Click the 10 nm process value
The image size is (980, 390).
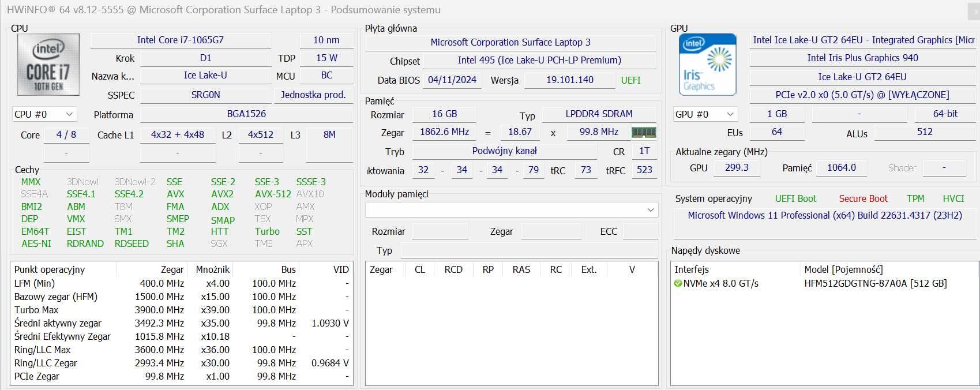326,40
